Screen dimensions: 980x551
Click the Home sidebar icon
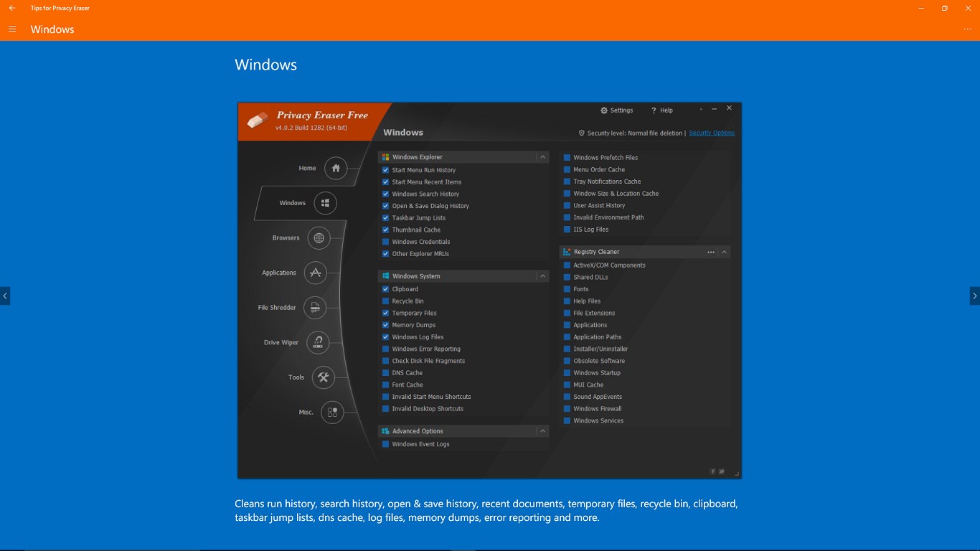pos(336,168)
